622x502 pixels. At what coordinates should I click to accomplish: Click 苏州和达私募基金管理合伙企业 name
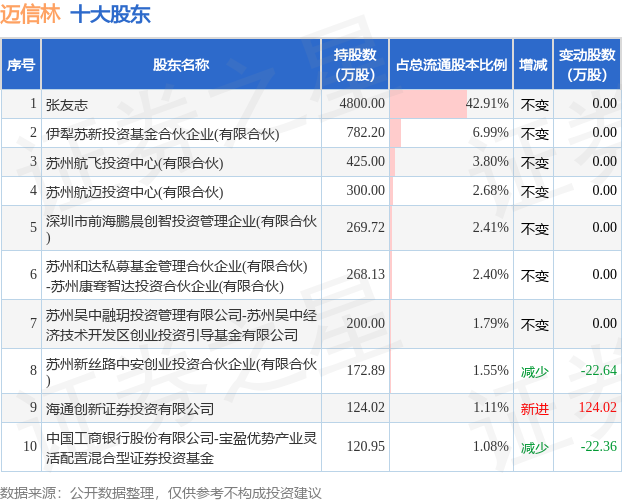pos(177,276)
